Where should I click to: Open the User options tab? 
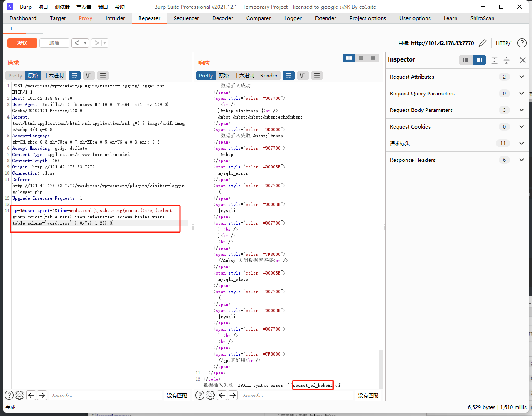tap(415, 18)
